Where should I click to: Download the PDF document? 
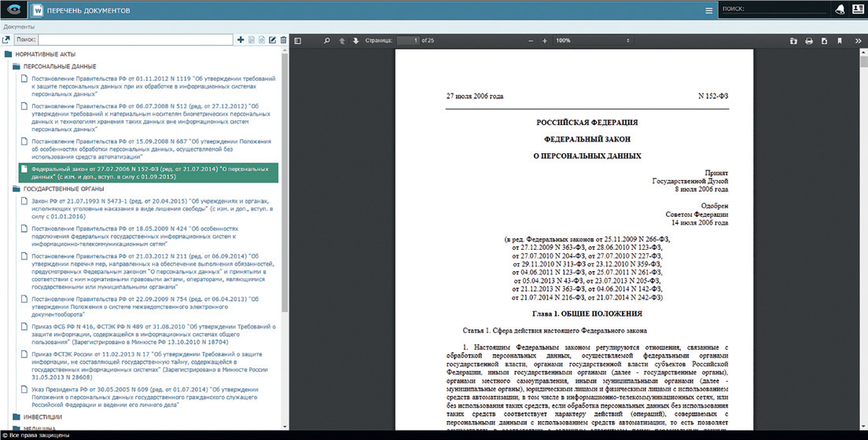(x=824, y=41)
